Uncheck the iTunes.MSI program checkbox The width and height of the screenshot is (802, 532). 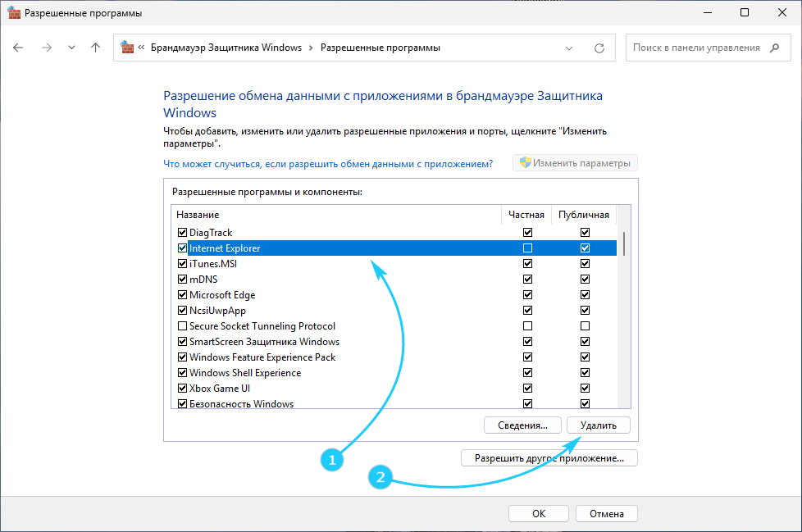[x=182, y=264]
